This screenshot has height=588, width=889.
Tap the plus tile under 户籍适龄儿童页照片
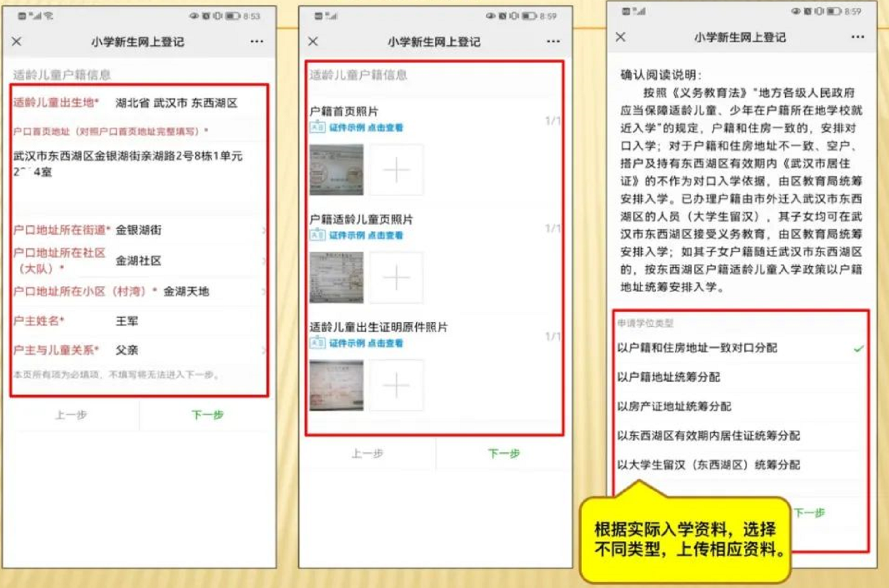coord(396,278)
